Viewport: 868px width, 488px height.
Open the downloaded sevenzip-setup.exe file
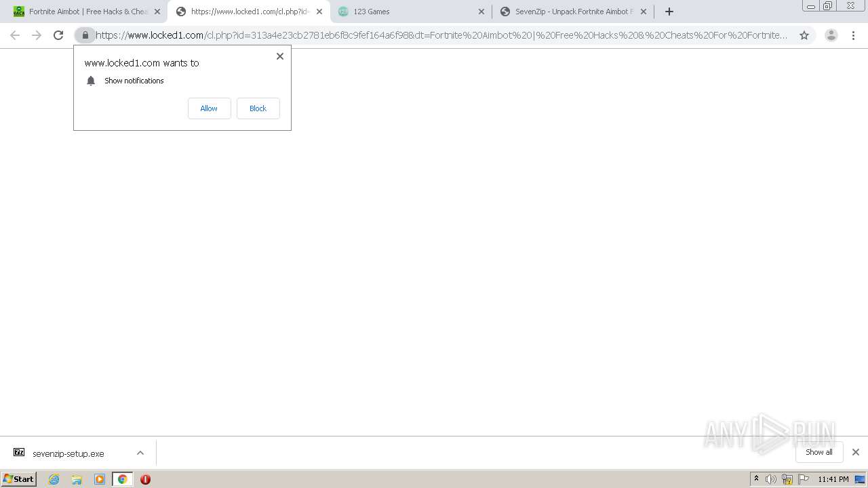coord(68,453)
